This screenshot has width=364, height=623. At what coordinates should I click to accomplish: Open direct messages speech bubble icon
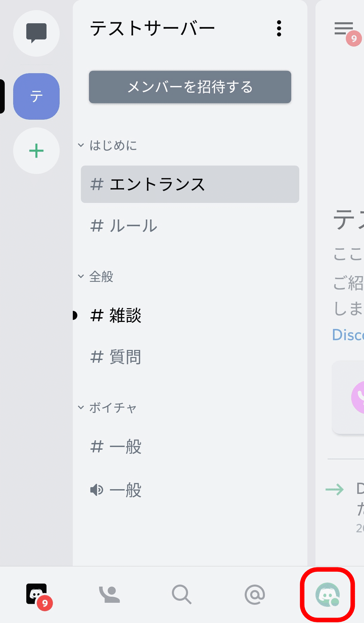[36, 33]
